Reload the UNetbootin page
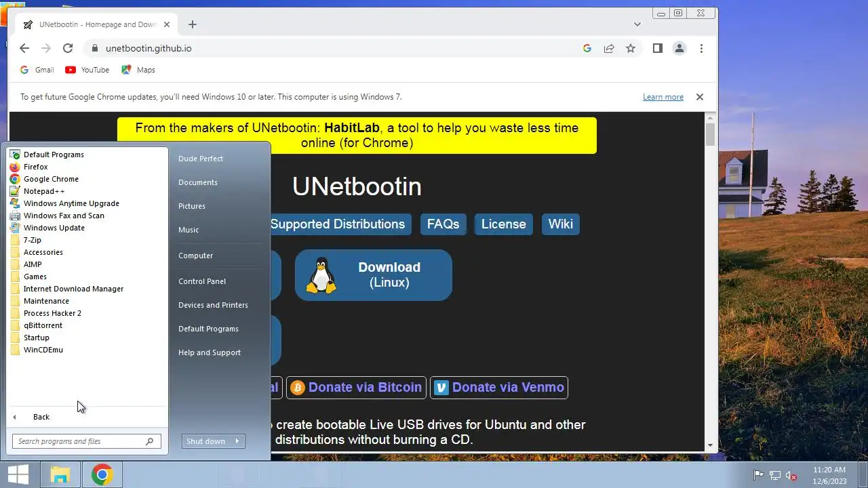This screenshot has width=868, height=488. tap(68, 48)
